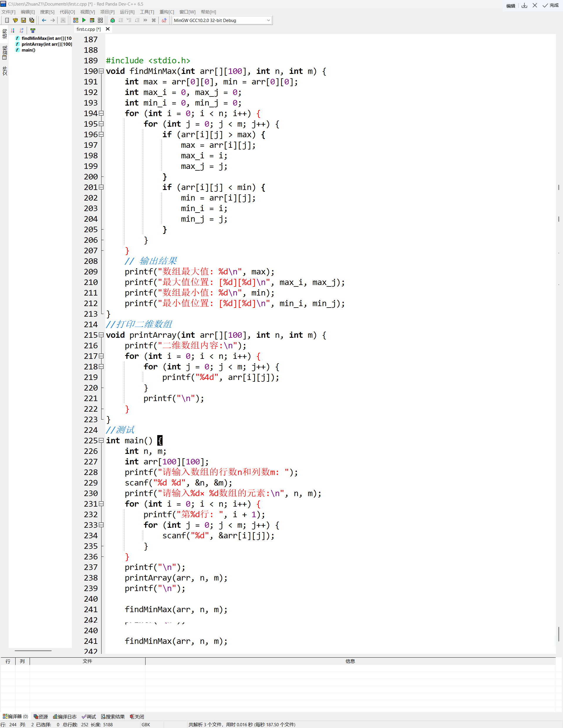Collapse the if block fold at line 201

pyautogui.click(x=101, y=187)
